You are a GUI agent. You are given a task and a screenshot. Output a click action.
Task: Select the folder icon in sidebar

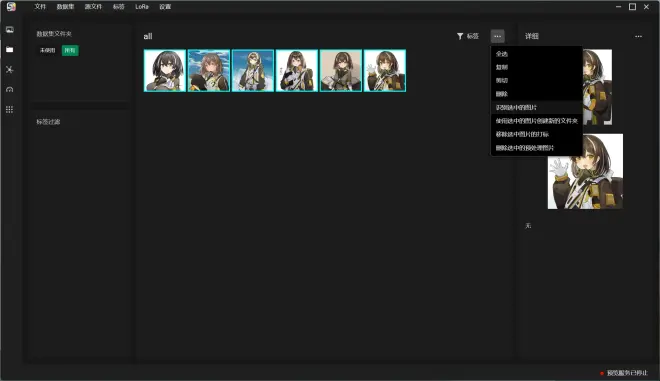pyautogui.click(x=10, y=50)
